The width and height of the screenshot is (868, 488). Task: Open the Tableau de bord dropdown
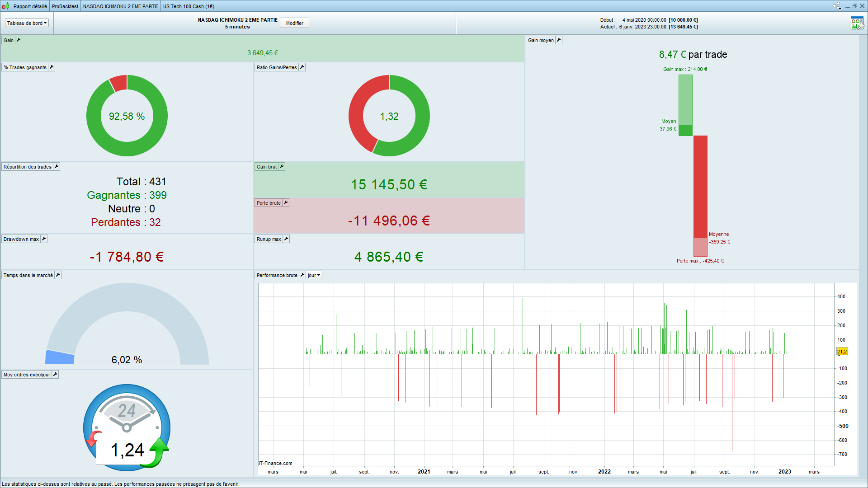tap(27, 23)
